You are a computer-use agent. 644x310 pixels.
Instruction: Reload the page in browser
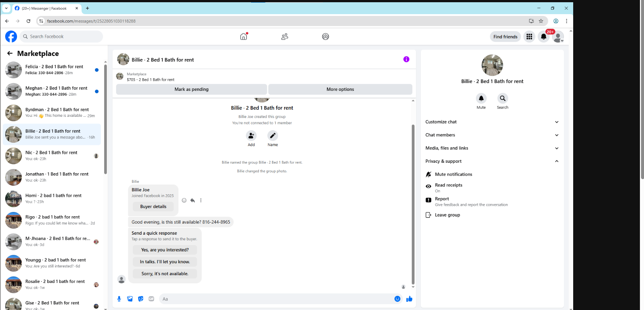click(28, 21)
